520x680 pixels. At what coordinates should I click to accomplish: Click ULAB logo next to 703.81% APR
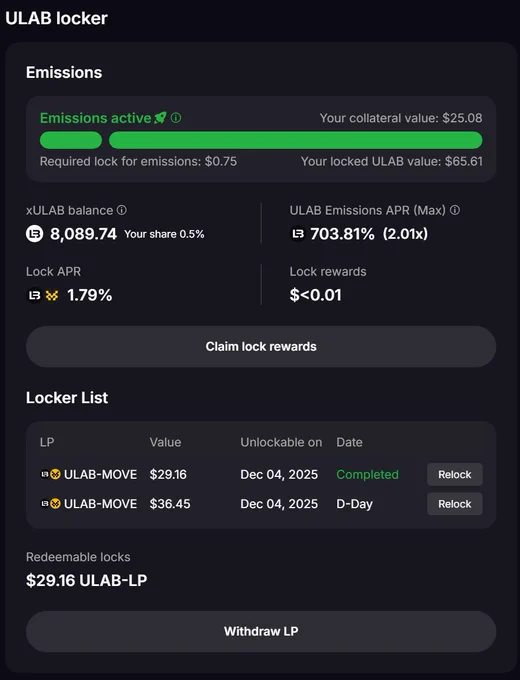pyautogui.click(x=298, y=234)
